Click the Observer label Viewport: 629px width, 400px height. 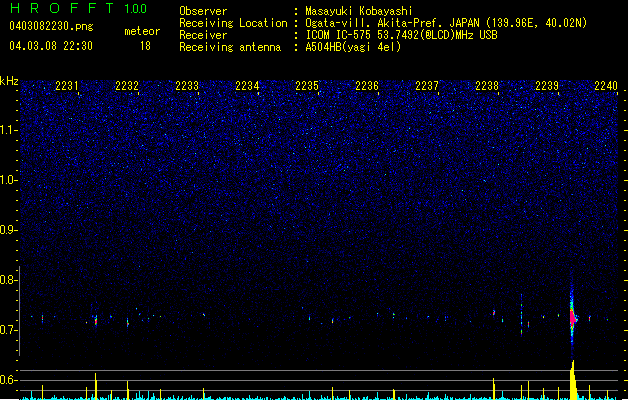coord(203,11)
